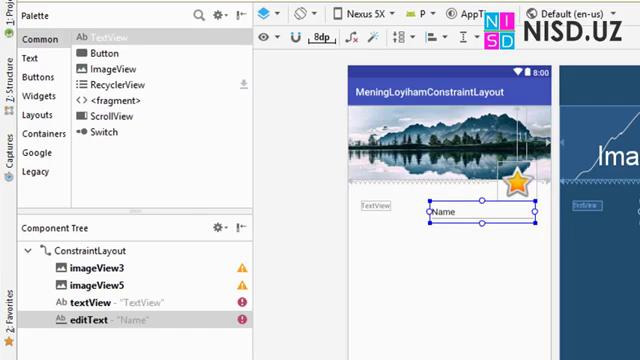This screenshot has height=360, width=640.
Task: Select textView in Component Tree
Action: (135, 302)
